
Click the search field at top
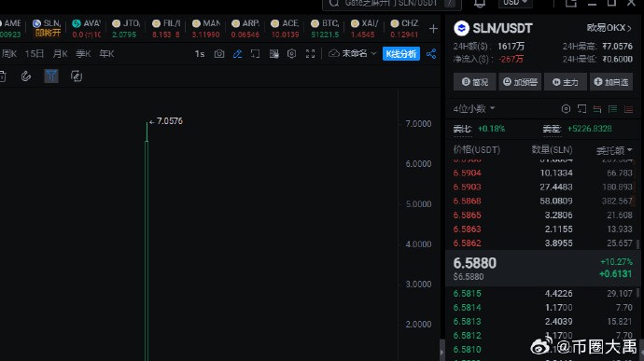[x=392, y=4]
